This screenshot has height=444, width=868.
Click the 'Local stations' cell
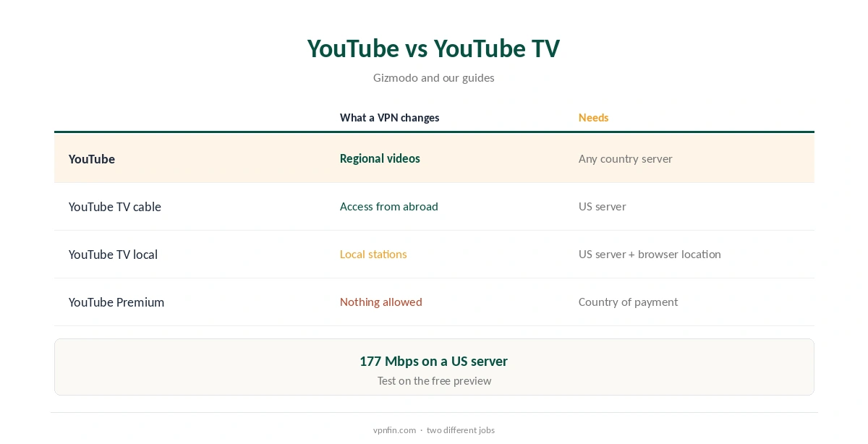pyautogui.click(x=373, y=254)
